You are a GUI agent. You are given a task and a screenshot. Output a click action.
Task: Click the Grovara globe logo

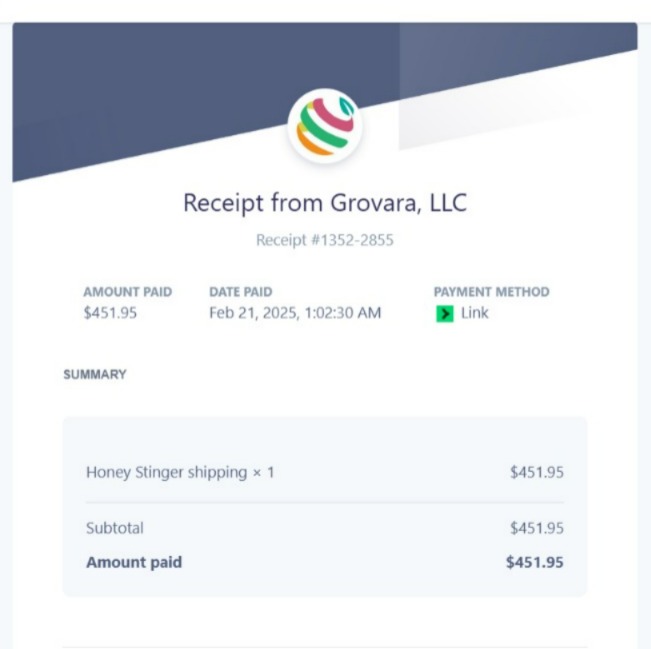click(325, 126)
